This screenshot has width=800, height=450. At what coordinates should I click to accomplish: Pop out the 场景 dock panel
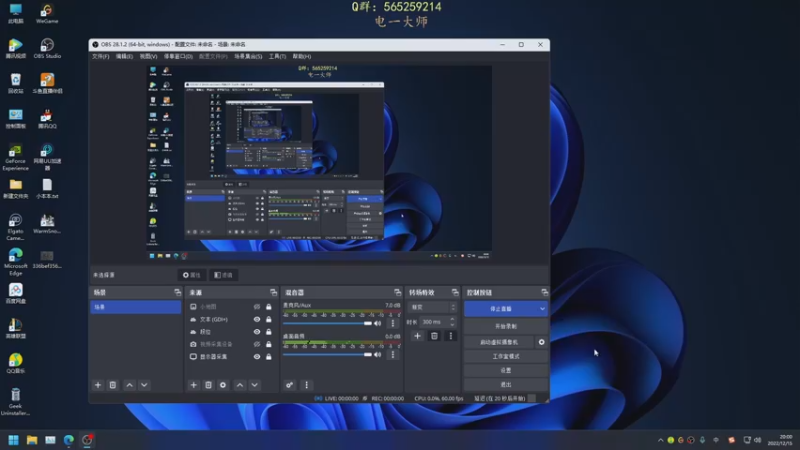tap(177, 292)
